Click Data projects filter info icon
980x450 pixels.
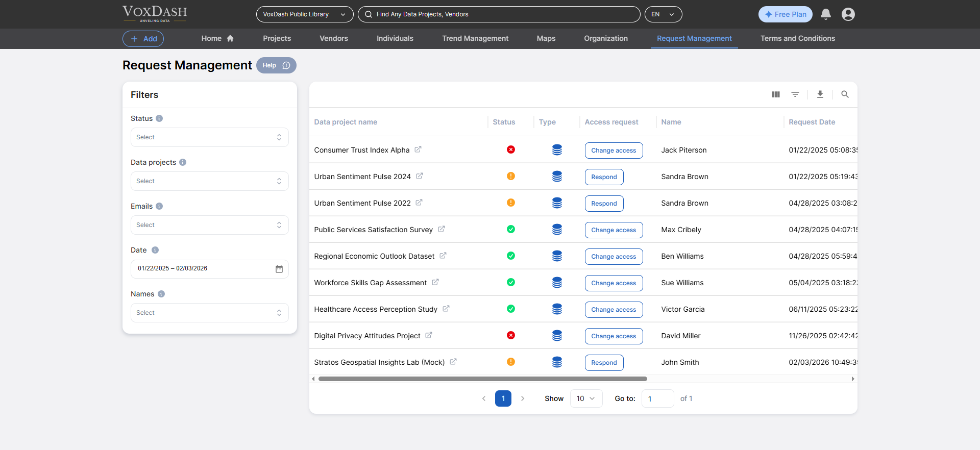point(183,162)
